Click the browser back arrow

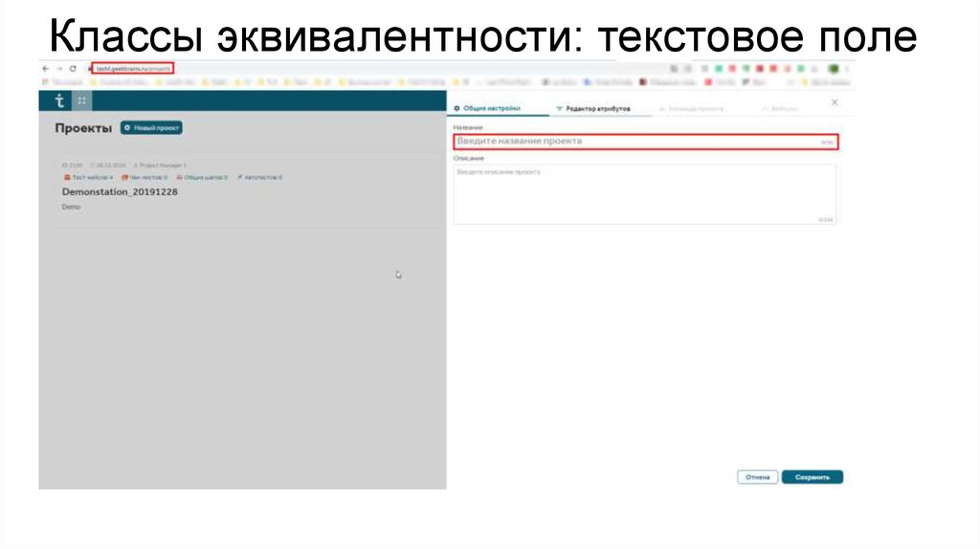tap(45, 69)
